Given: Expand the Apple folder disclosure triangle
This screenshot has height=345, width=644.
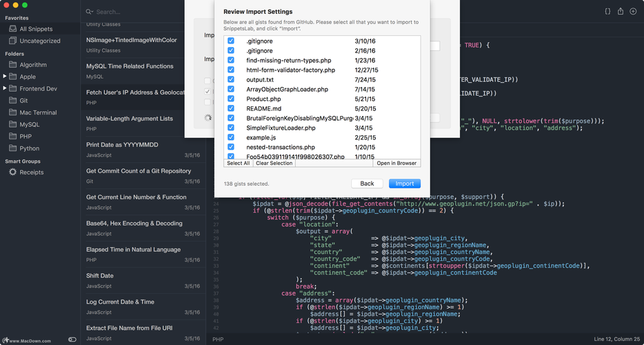Looking at the screenshot, I should (5, 77).
